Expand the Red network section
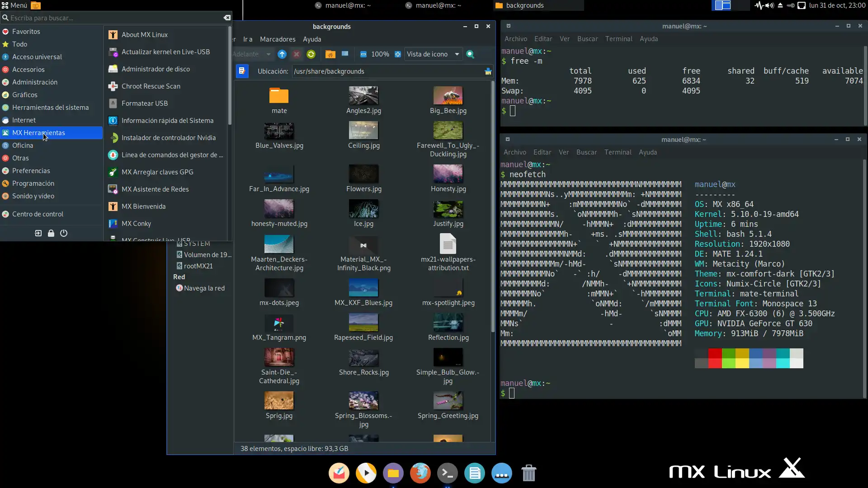This screenshot has height=488, width=868. (178, 277)
